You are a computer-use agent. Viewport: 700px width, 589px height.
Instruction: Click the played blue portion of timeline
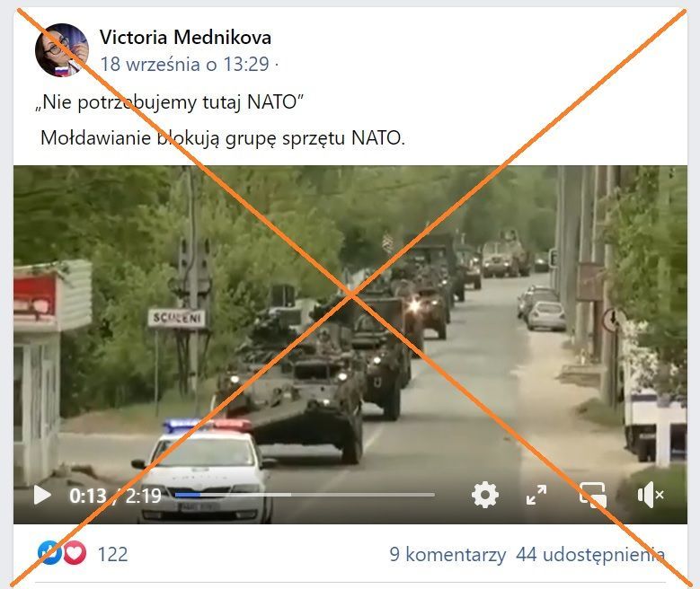(x=188, y=495)
